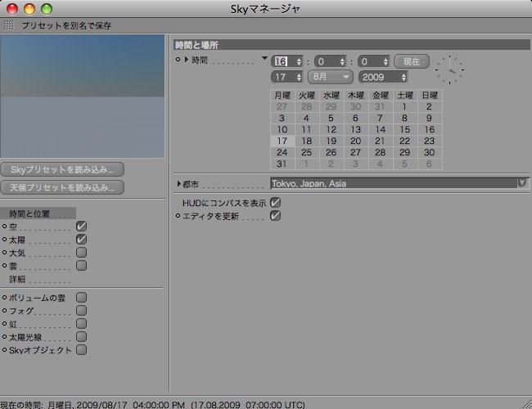This screenshot has width=532, height=409.
Task: Select day 17 in the calendar
Action: pos(282,141)
